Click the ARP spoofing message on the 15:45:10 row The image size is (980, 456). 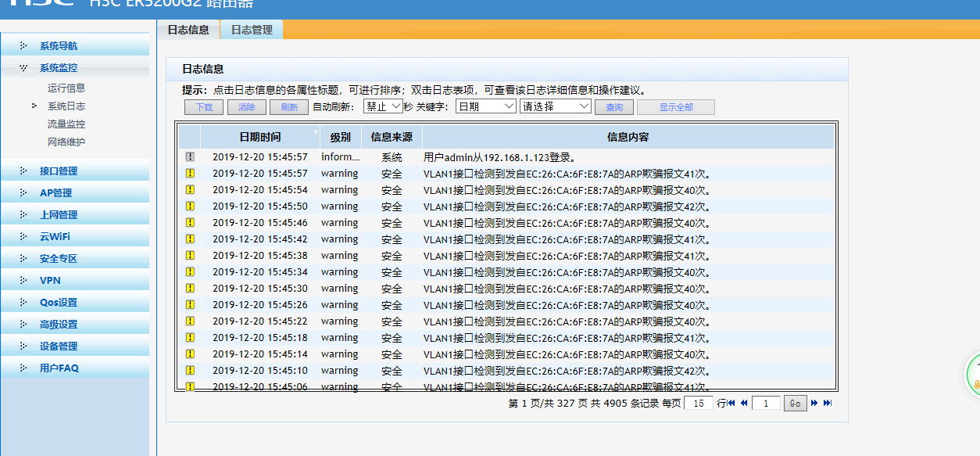coord(569,371)
